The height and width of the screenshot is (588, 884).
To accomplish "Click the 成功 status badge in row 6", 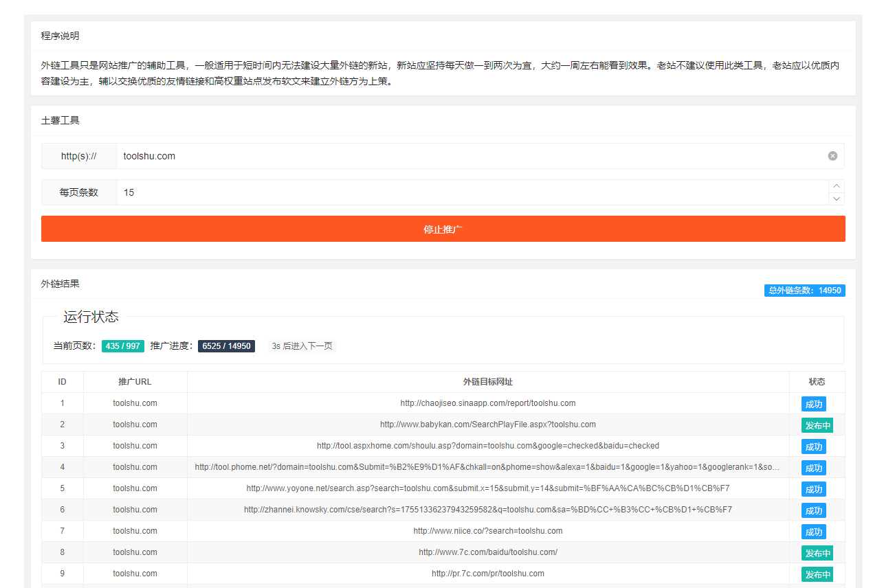I will coord(814,510).
